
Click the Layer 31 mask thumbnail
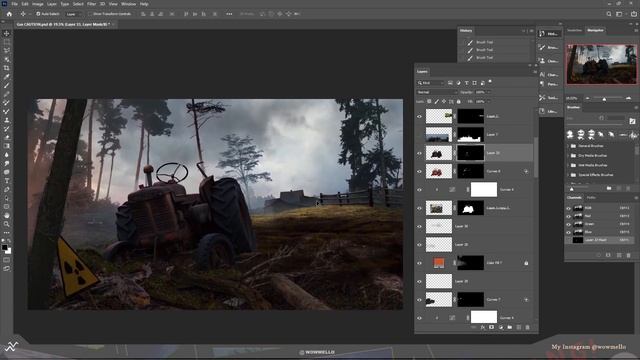(471, 153)
